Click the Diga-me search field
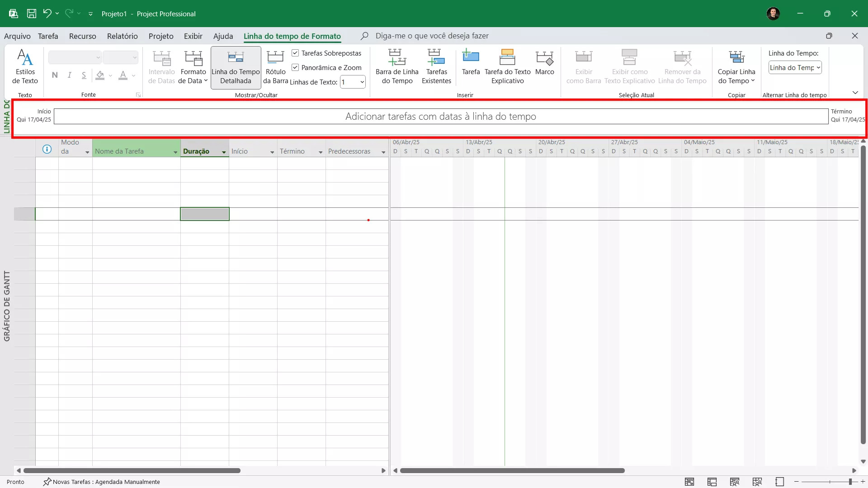 click(432, 36)
